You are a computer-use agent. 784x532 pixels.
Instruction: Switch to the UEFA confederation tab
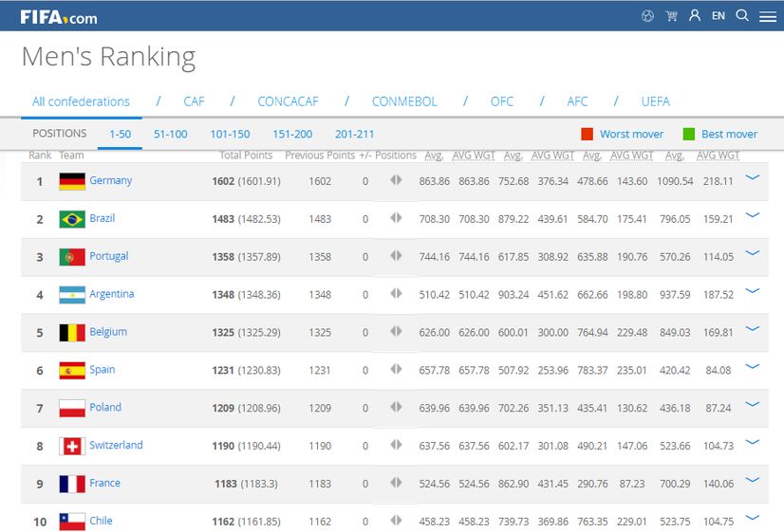[x=655, y=101]
